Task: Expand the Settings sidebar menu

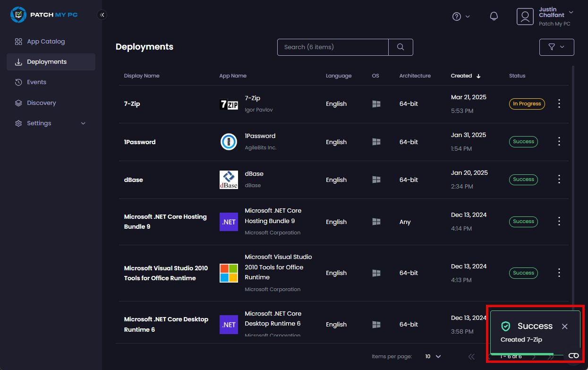Action: pyautogui.click(x=51, y=123)
